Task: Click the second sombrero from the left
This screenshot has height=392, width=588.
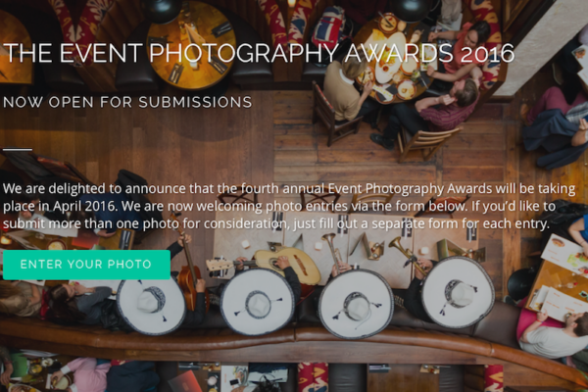Action: click(257, 302)
